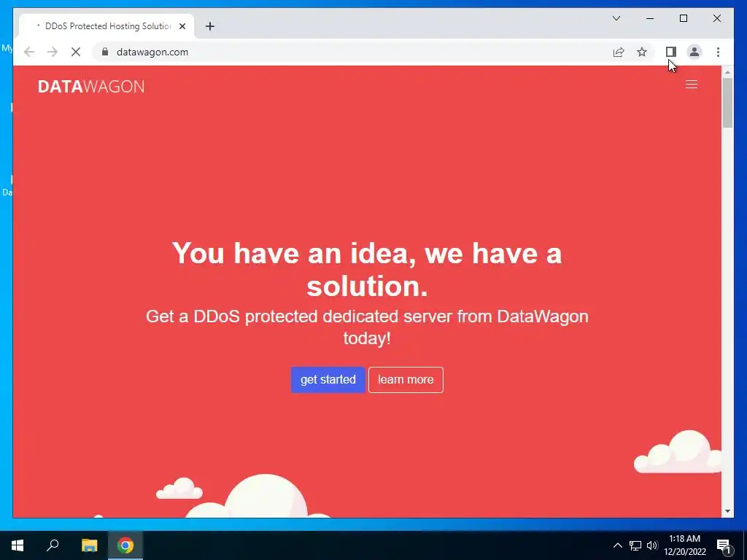Open the tab search dropdown
Screen dimensions: 747x560
tap(616, 18)
